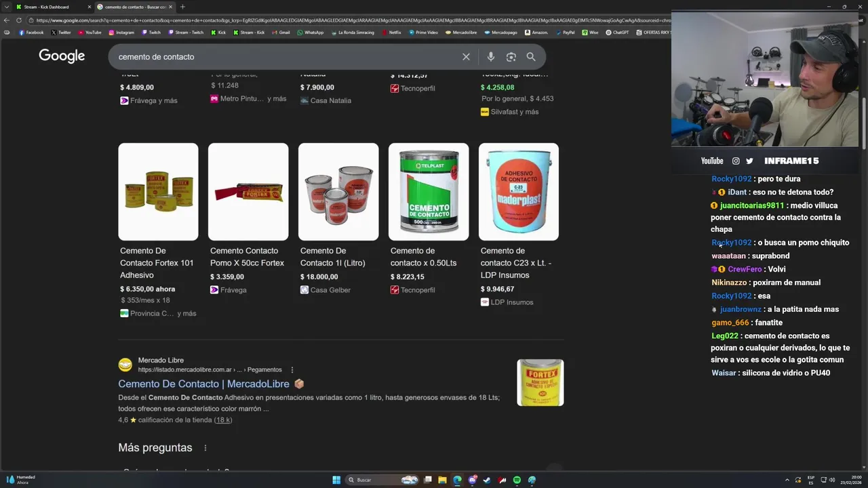868x488 pixels.
Task: Click Fortex thumbnail beside MercadoLibre result
Action: (540, 383)
